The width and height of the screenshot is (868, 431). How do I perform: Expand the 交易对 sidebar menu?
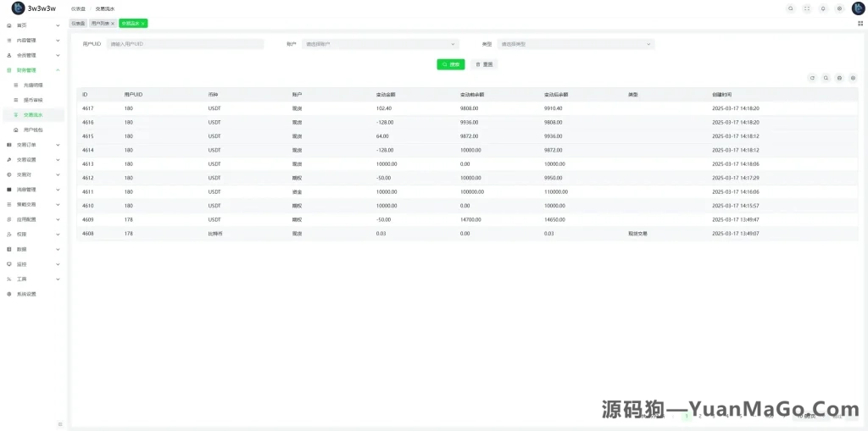click(33, 174)
